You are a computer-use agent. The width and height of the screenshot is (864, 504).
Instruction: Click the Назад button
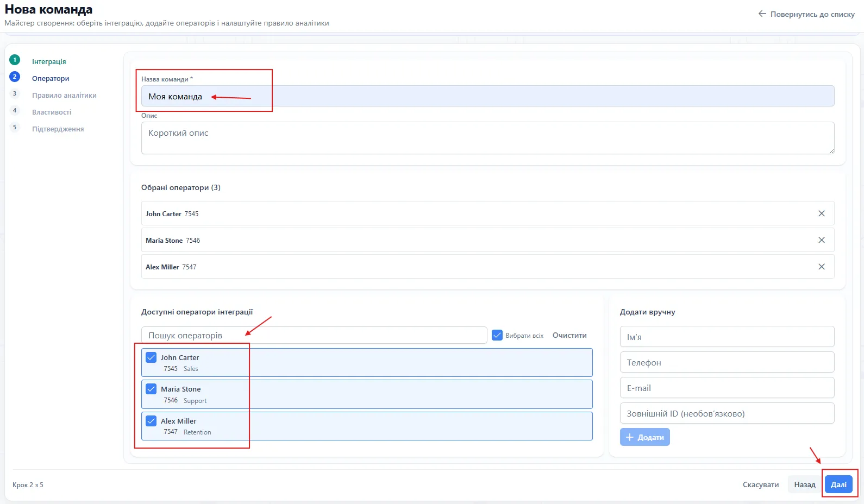[805, 484]
